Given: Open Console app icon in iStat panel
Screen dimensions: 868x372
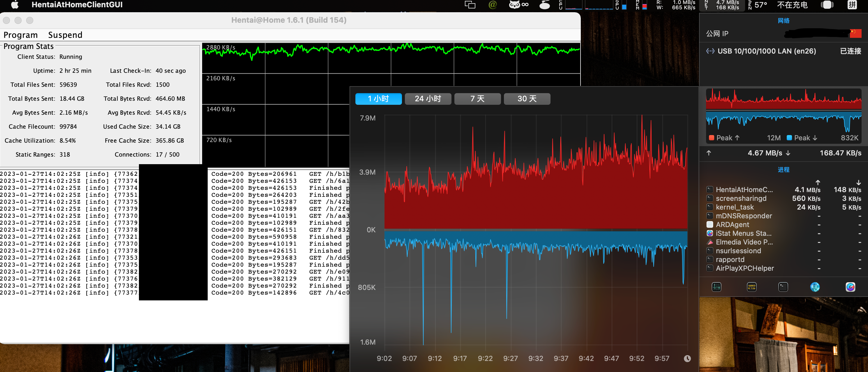Looking at the screenshot, I should pyautogui.click(x=751, y=287).
